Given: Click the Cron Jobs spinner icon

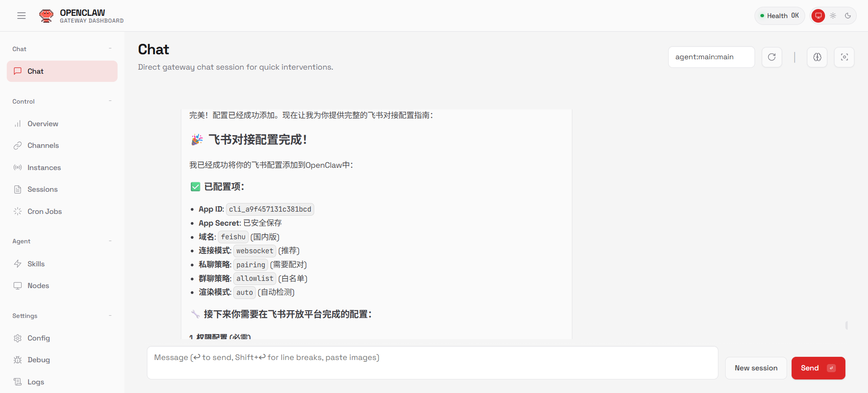Looking at the screenshot, I should tap(18, 211).
